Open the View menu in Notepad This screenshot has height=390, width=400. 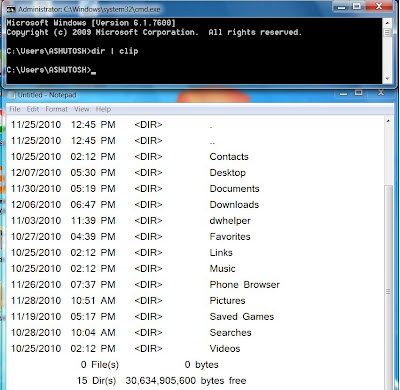(x=82, y=109)
